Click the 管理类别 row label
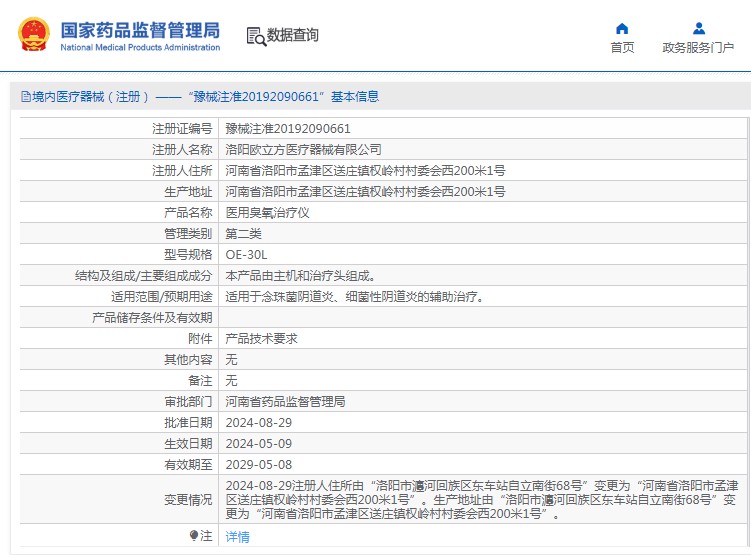 click(x=188, y=234)
